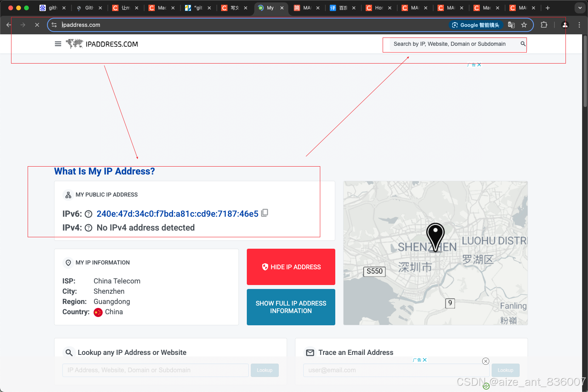Click the magnifier icon in the header search box

click(523, 44)
